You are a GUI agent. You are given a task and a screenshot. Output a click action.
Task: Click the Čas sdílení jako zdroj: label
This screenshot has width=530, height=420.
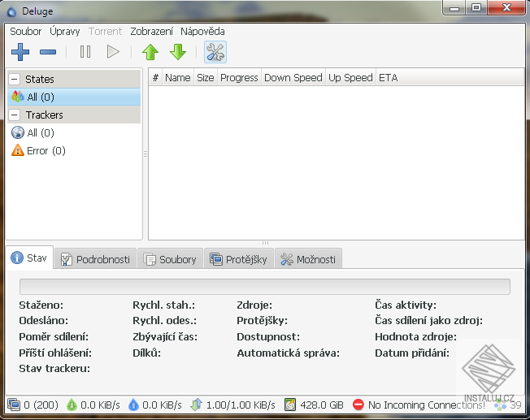coord(429,320)
